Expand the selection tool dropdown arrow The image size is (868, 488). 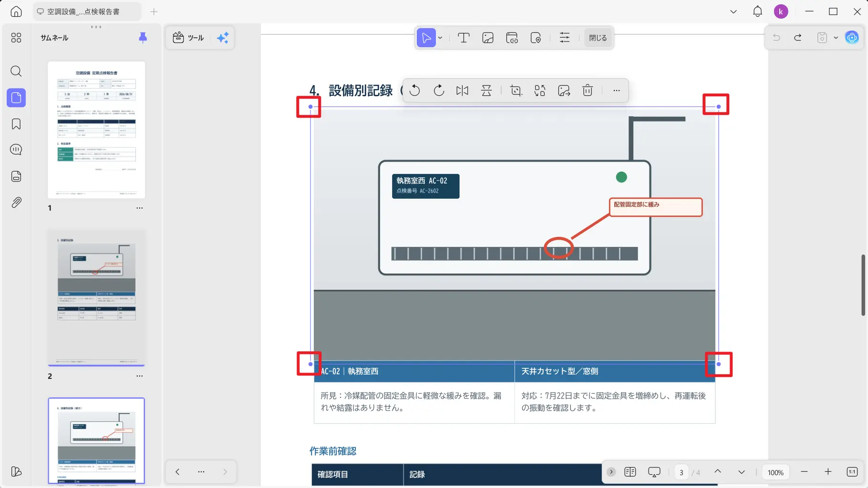[440, 38]
